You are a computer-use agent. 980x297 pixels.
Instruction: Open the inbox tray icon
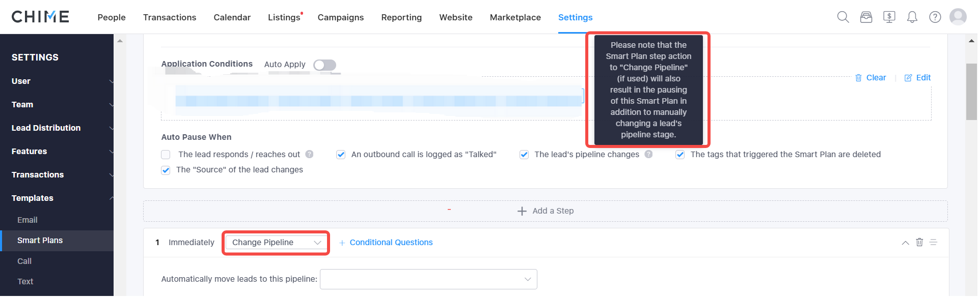tap(866, 17)
